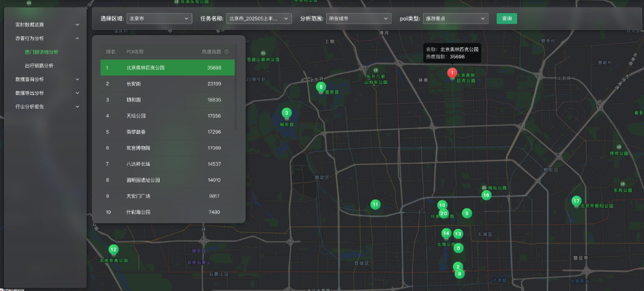The width and height of the screenshot is (644, 291).
Task: Click the heat value 17556
Action: click(x=214, y=116)
